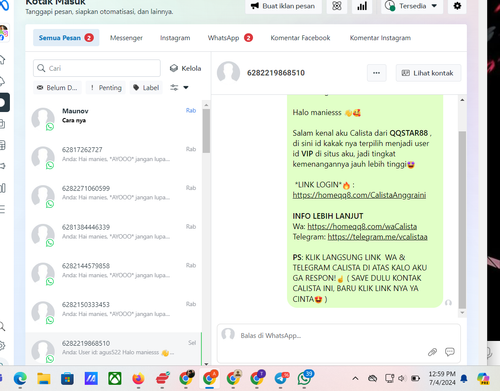
Task: Open the Maunov conversation
Action: (x=113, y=119)
